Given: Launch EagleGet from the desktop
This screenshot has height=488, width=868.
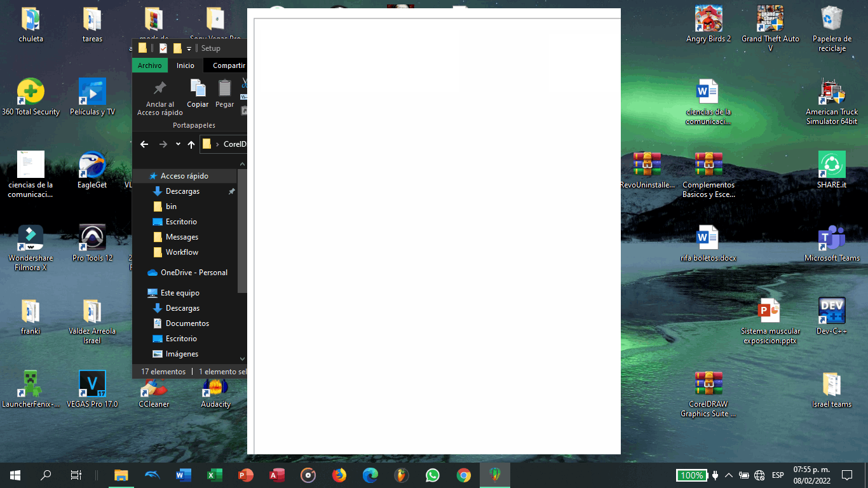Looking at the screenshot, I should pyautogui.click(x=92, y=170).
